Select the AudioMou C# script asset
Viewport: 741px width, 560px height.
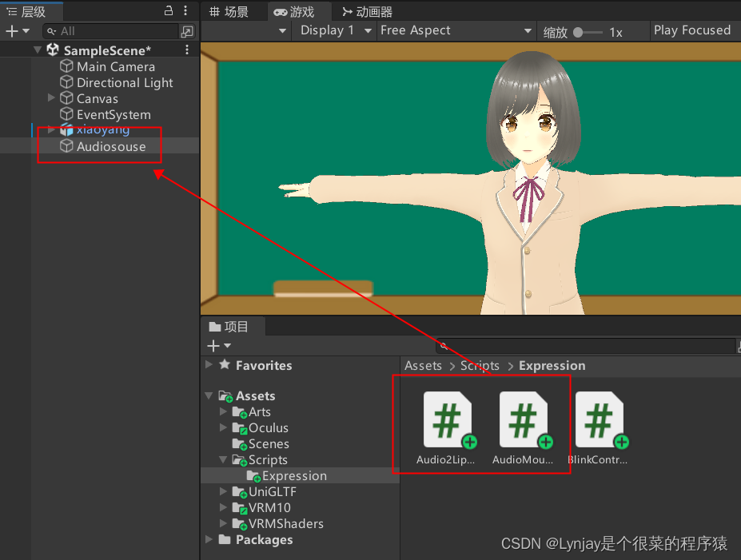[524, 419]
